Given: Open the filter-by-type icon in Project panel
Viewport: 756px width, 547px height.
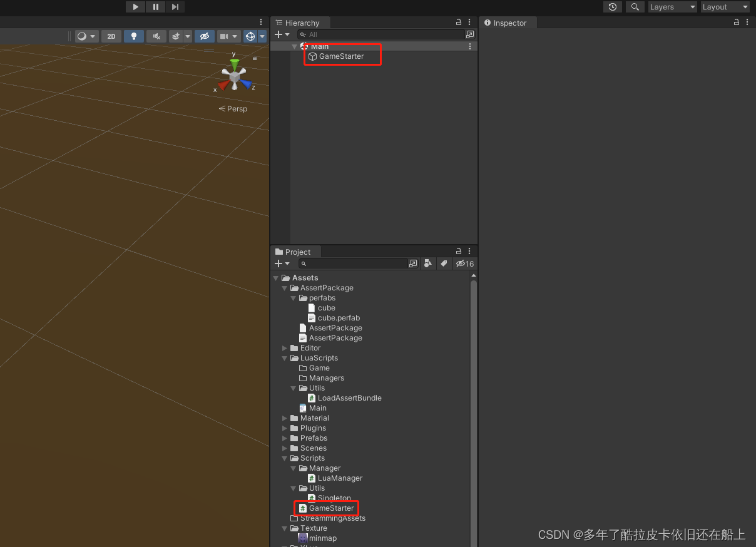Looking at the screenshot, I should [x=428, y=263].
